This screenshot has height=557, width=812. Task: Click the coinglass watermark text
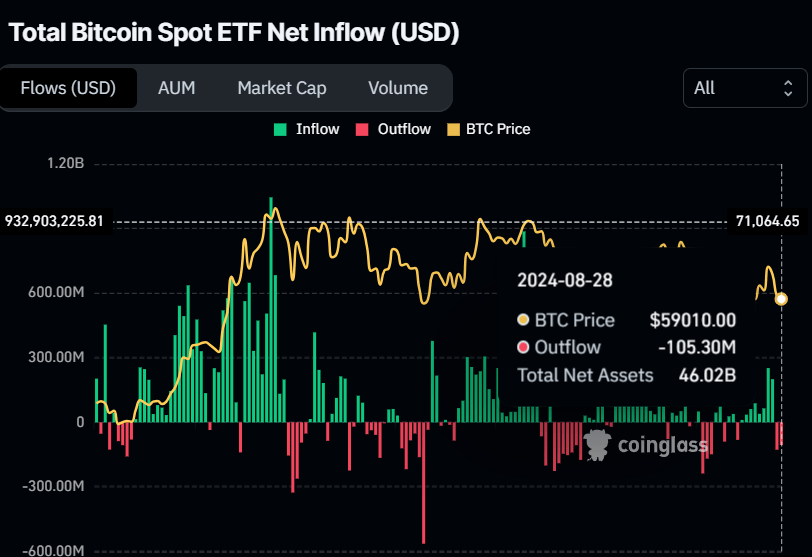(663, 445)
